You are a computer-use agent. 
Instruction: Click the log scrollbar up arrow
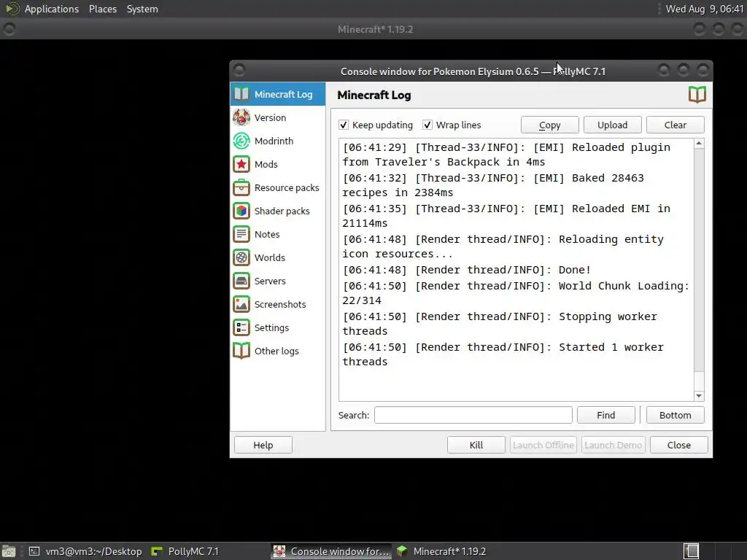[x=699, y=144]
